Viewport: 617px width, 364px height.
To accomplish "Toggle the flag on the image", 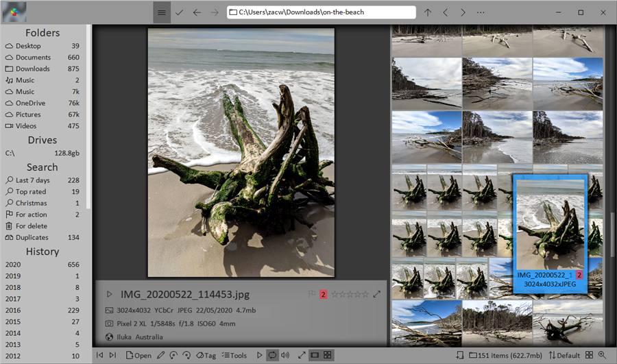I will pyautogui.click(x=312, y=294).
